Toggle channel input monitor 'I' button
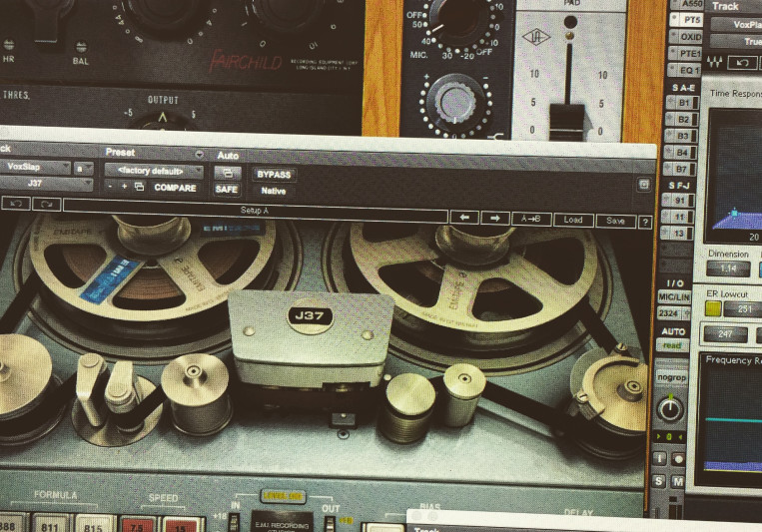The height and width of the screenshot is (532, 762). click(x=659, y=458)
